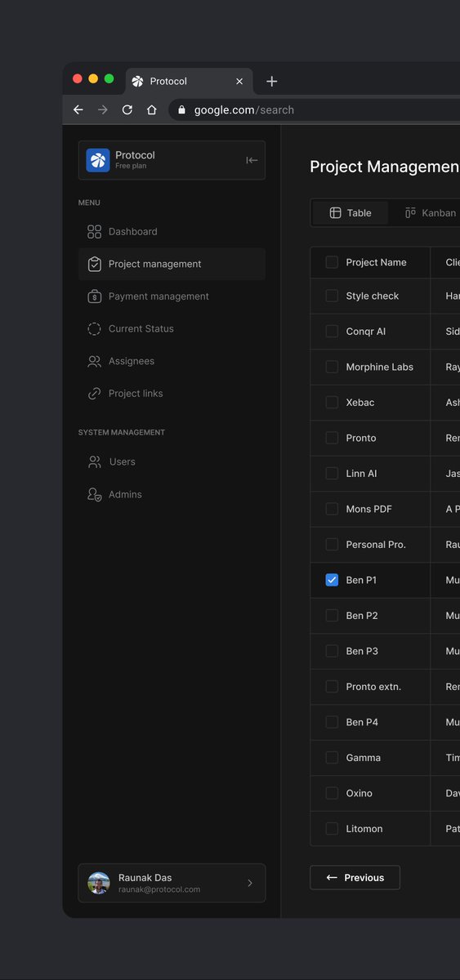Open Dashboard from the sidebar menu
The width and height of the screenshot is (460, 980).
172,232
